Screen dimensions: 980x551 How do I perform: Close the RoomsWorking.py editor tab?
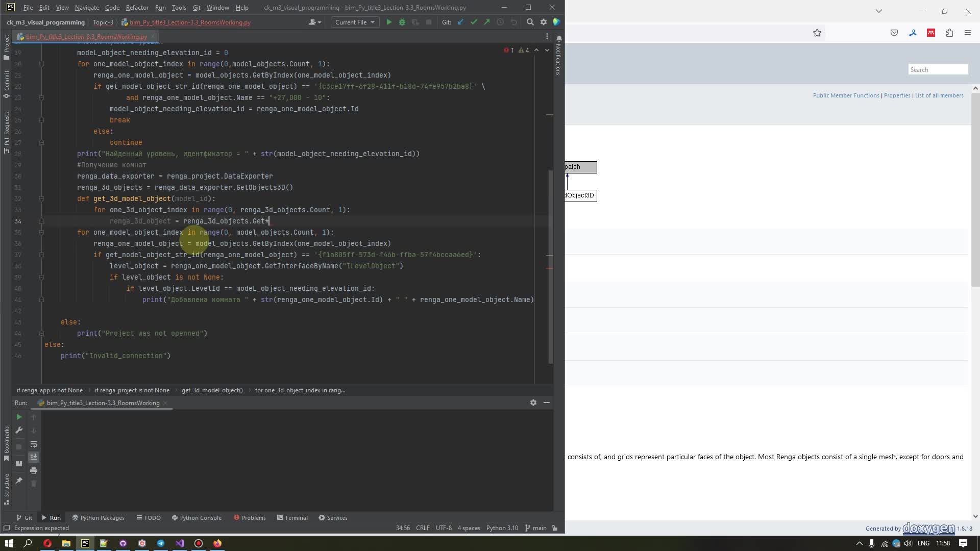point(152,36)
